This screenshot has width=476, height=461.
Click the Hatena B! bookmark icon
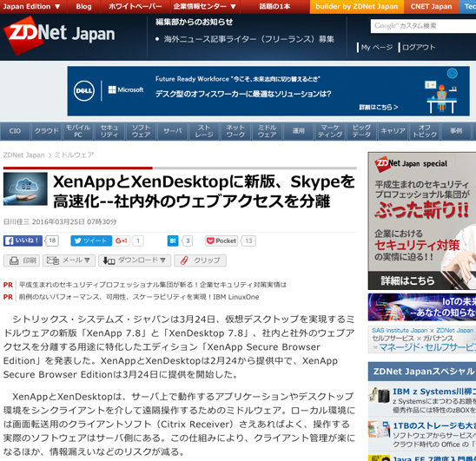click(173, 241)
